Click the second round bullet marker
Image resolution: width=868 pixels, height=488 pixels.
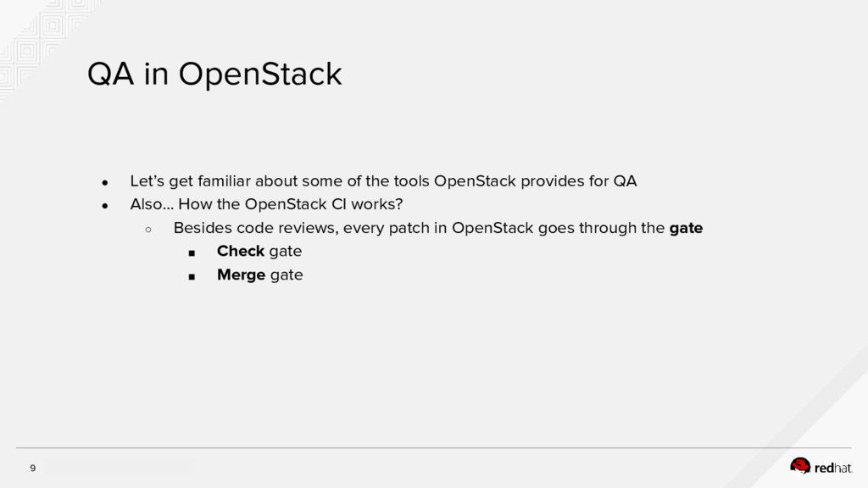click(105, 206)
